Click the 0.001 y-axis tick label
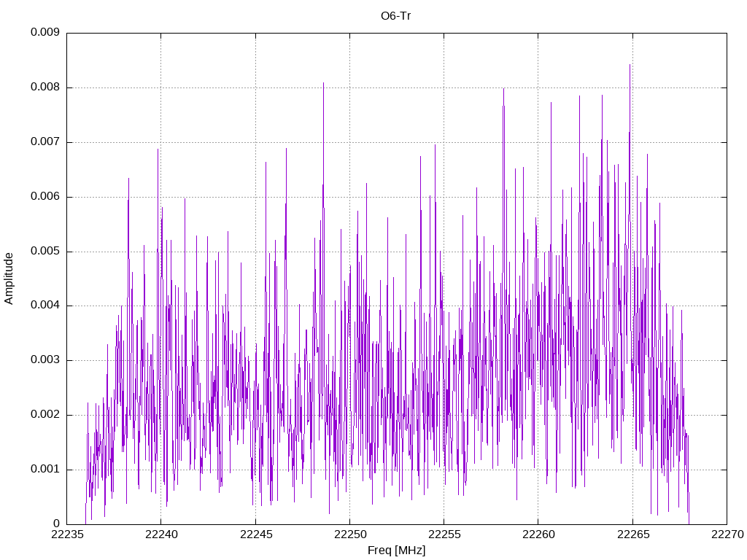The width and height of the screenshot is (747, 560). coord(45,470)
